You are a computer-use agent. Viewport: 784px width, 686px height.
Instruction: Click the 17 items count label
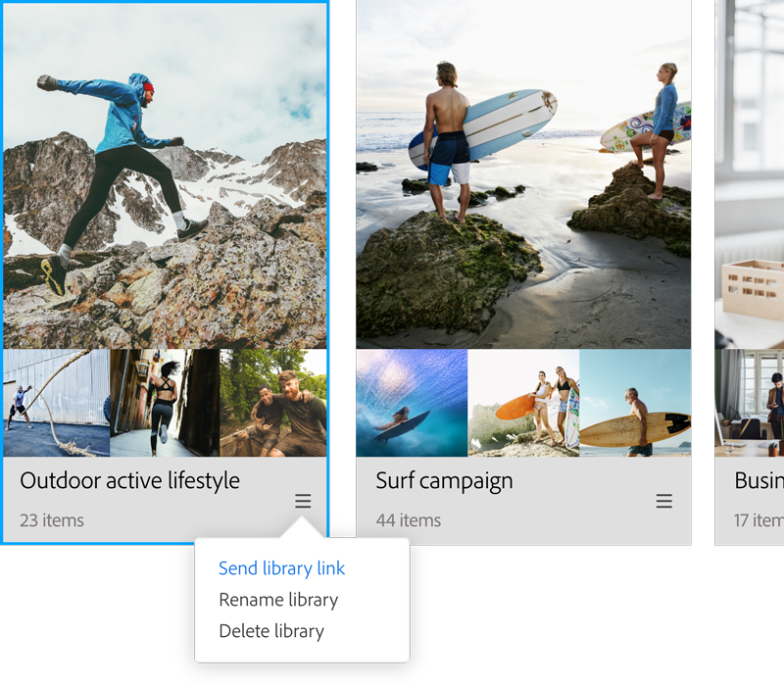point(759,520)
